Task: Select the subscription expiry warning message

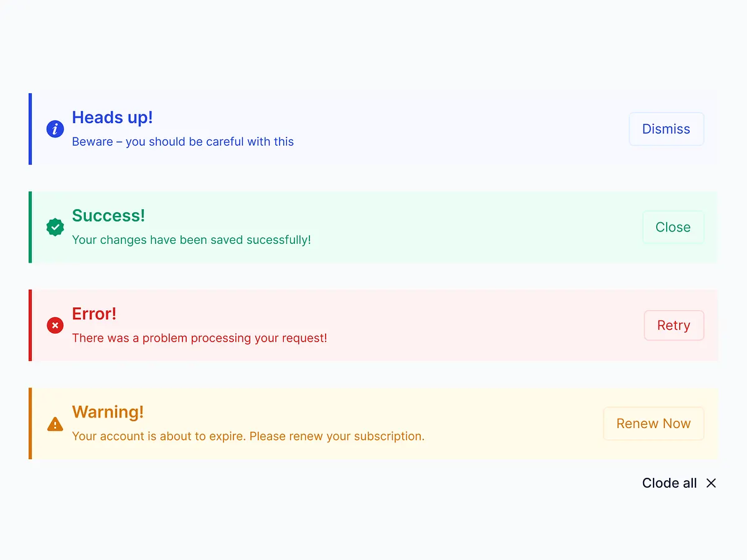Action: point(248,436)
